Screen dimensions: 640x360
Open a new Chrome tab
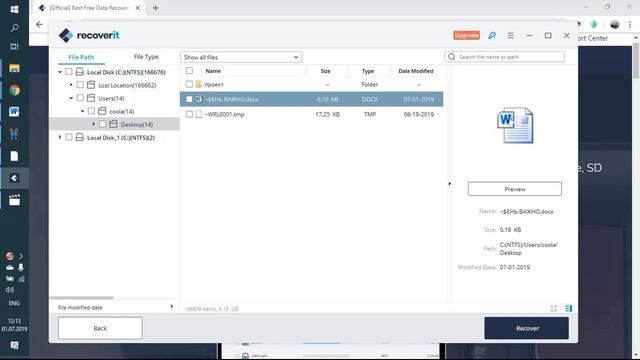[156, 8]
